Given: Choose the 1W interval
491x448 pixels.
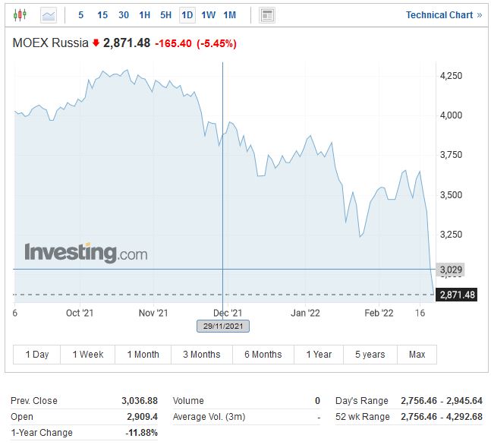Looking at the screenshot, I should tap(209, 14).
